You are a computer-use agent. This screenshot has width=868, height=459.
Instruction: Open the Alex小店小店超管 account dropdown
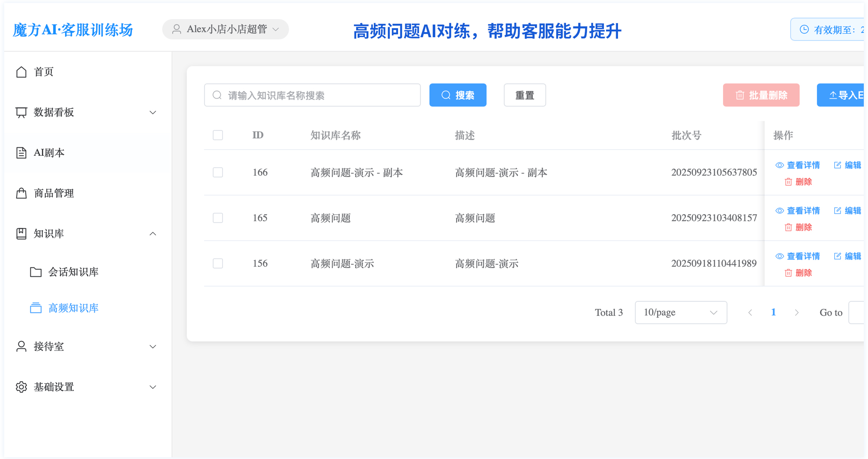225,29
